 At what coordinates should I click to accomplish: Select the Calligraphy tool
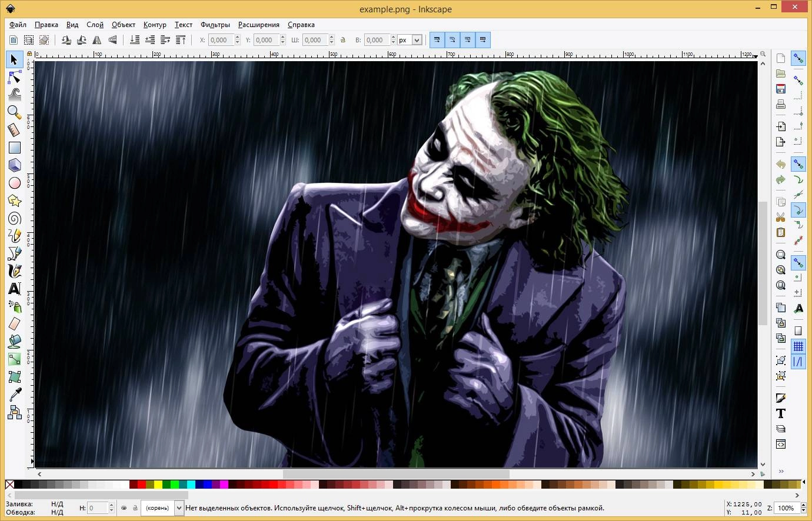click(14, 271)
